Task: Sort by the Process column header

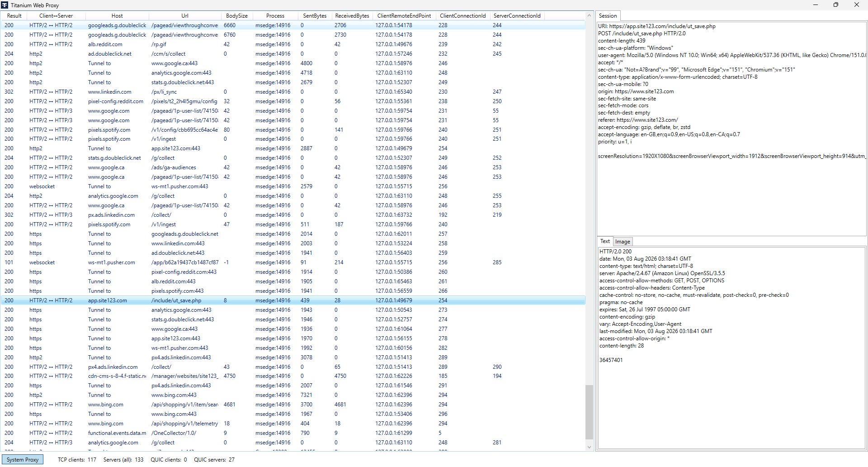Action: [x=275, y=16]
